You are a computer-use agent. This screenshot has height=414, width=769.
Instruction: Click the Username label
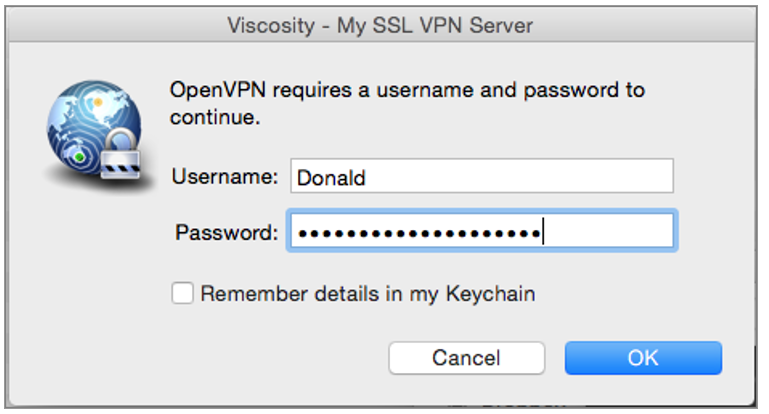pyautogui.click(x=224, y=178)
